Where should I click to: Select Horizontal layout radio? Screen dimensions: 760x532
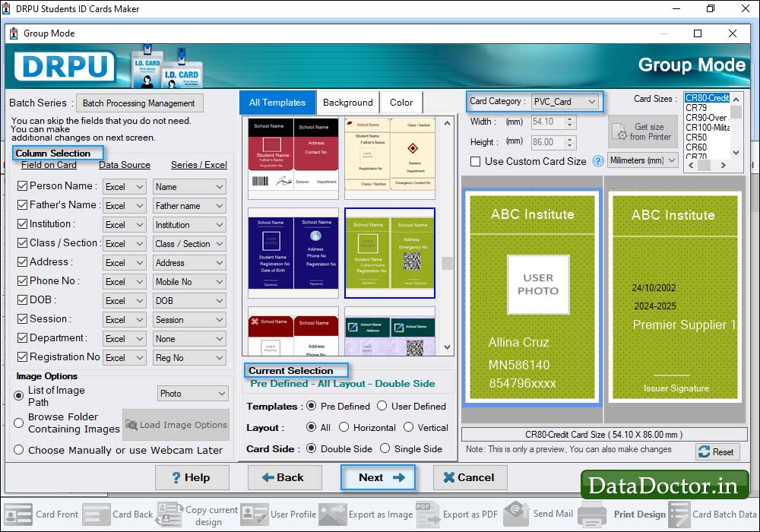pos(344,427)
